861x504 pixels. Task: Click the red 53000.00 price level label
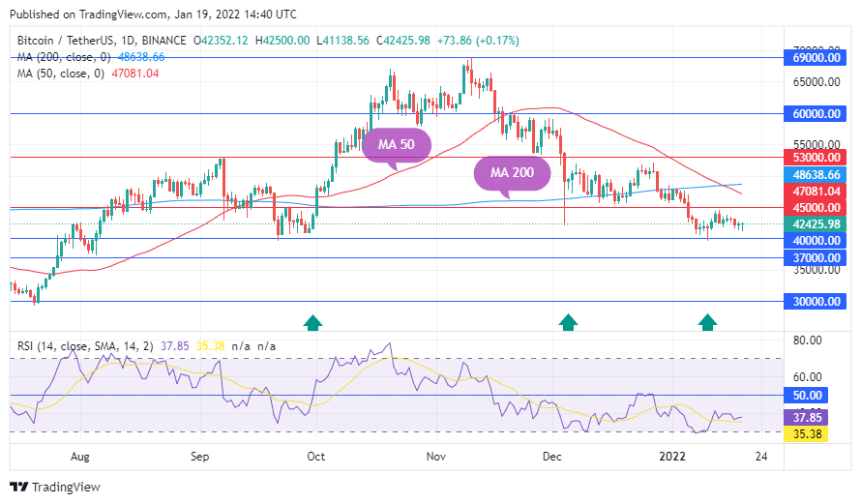tap(816, 157)
